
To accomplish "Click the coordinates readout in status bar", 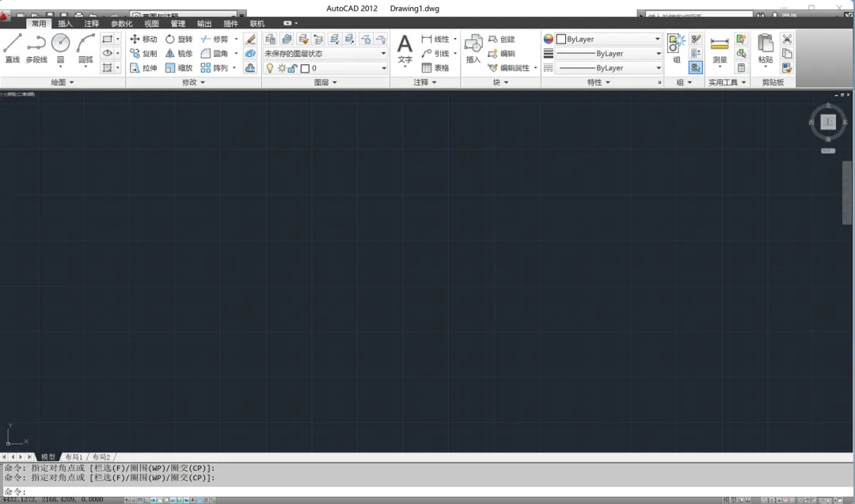I will tap(53, 499).
